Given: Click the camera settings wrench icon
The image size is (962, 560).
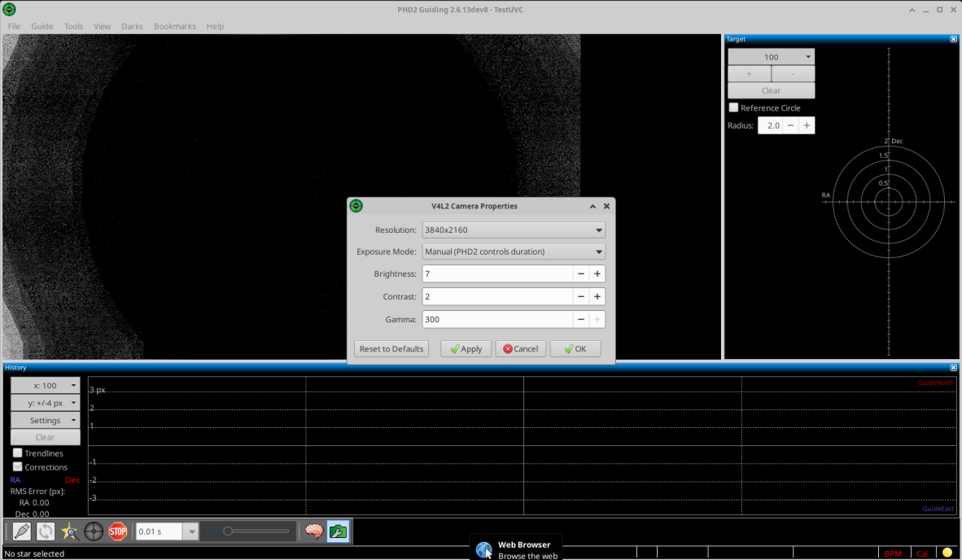Looking at the screenshot, I should 338,532.
